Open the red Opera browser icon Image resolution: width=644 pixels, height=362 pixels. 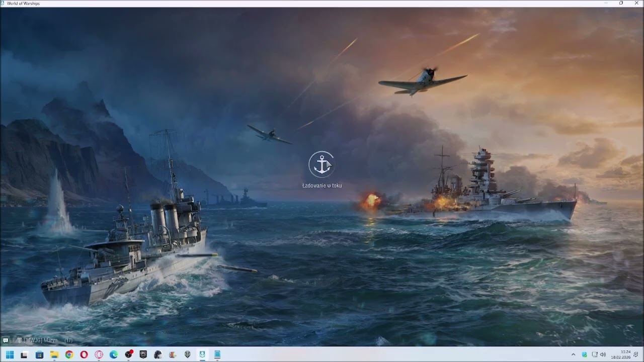tap(84, 354)
